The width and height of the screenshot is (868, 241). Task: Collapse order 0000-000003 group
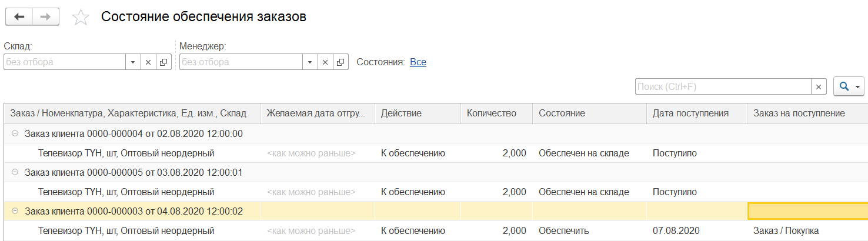coord(15,211)
